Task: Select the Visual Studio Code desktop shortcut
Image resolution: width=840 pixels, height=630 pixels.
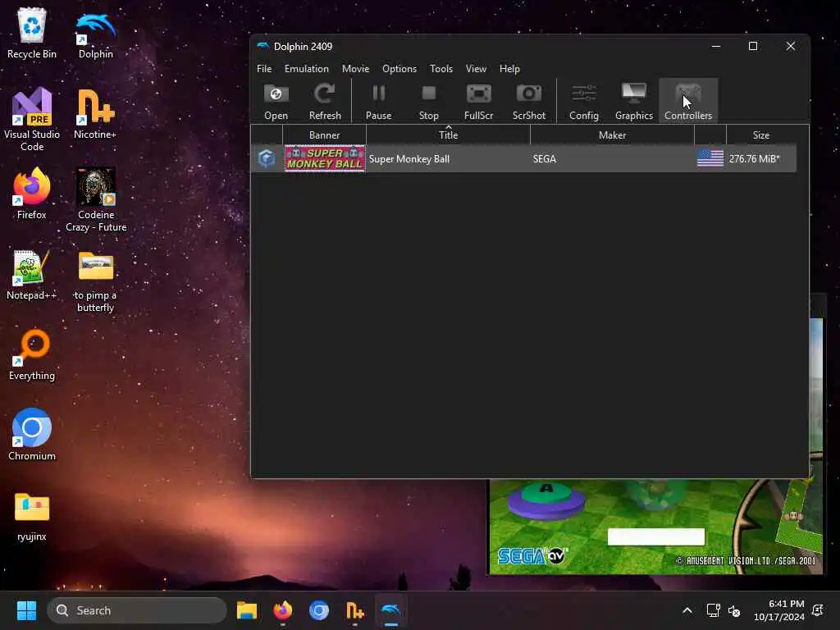Action: click(32, 119)
